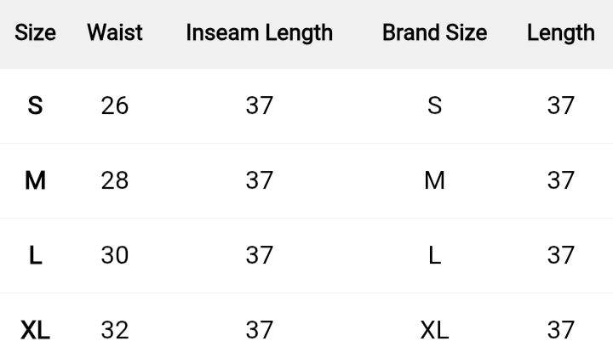Select XL in the Brand Size column
Screen dimensions: 613x364
click(434, 330)
